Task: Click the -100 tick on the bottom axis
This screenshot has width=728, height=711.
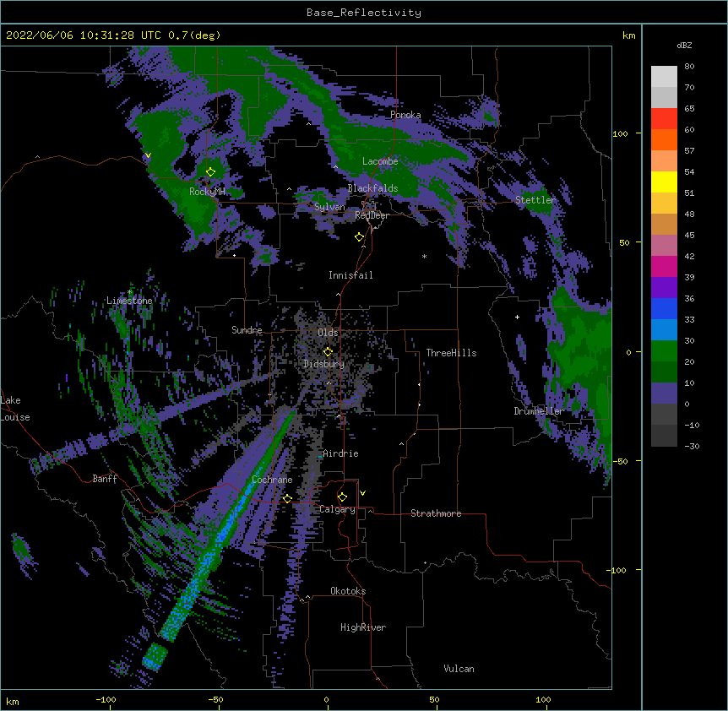Action: (106, 699)
